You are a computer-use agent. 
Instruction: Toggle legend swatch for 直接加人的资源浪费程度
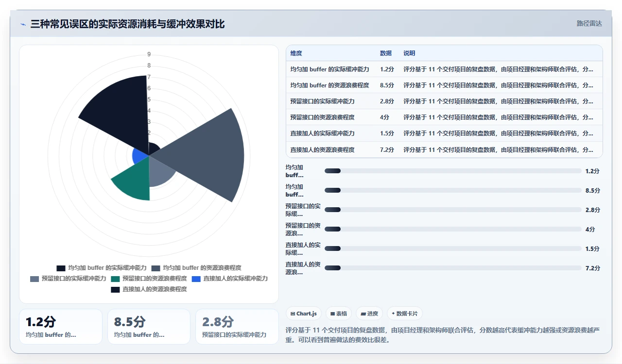coord(115,289)
